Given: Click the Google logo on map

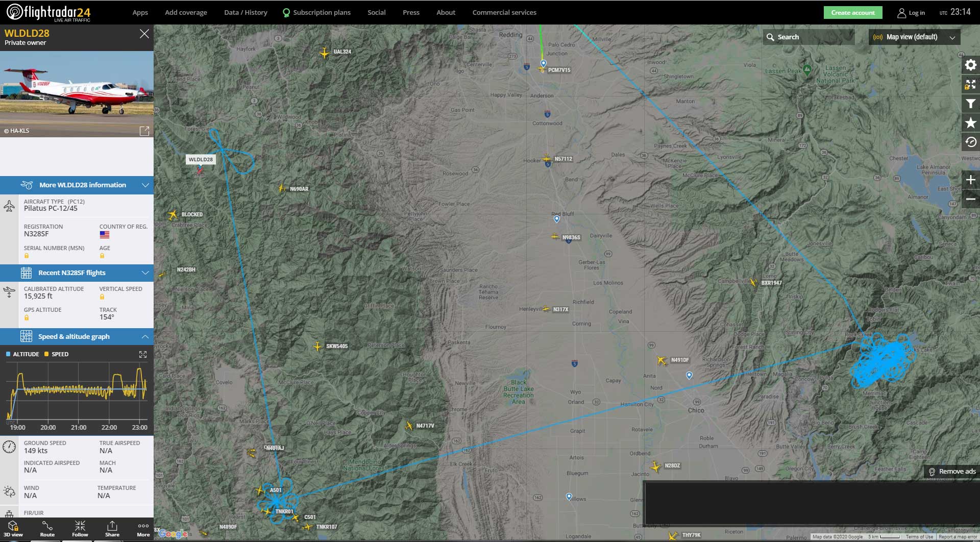Looking at the screenshot, I should 173,534.
